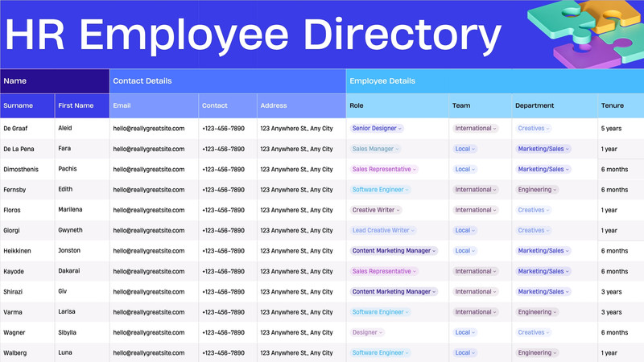The width and height of the screenshot is (644, 362).
Task: Select the Employee Details group header
Action: (495, 81)
